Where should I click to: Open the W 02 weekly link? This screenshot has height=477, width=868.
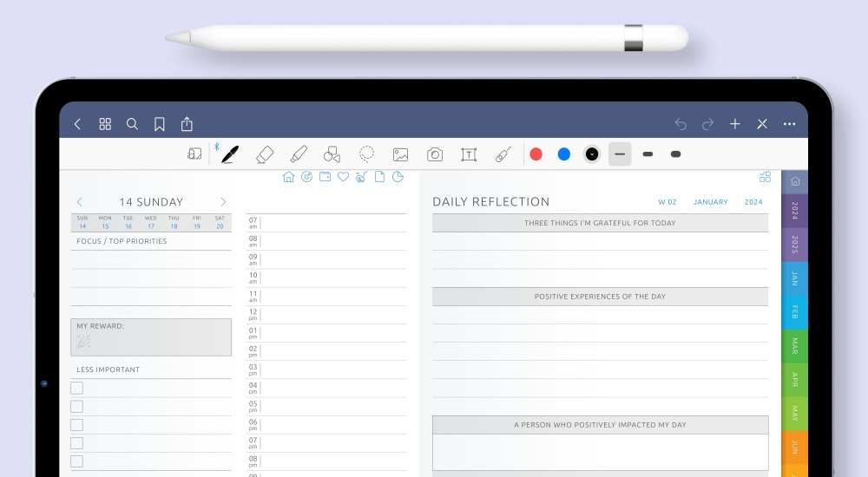point(667,202)
